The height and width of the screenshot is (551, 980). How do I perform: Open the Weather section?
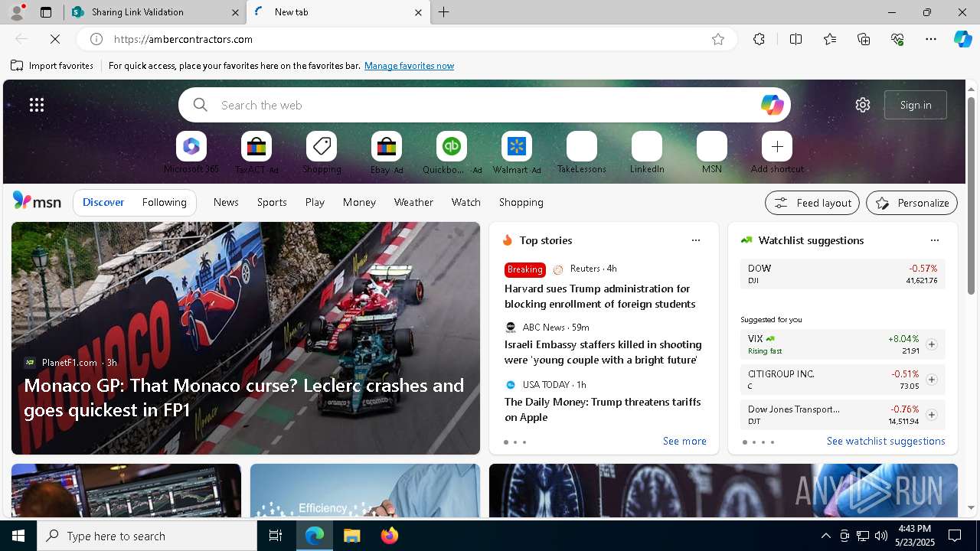[413, 202]
